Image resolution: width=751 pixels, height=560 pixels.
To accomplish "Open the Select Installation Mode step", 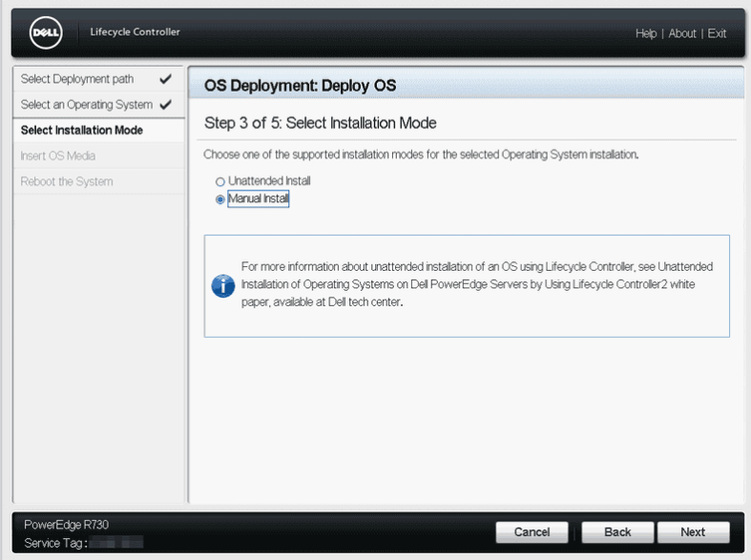I will [x=82, y=131].
